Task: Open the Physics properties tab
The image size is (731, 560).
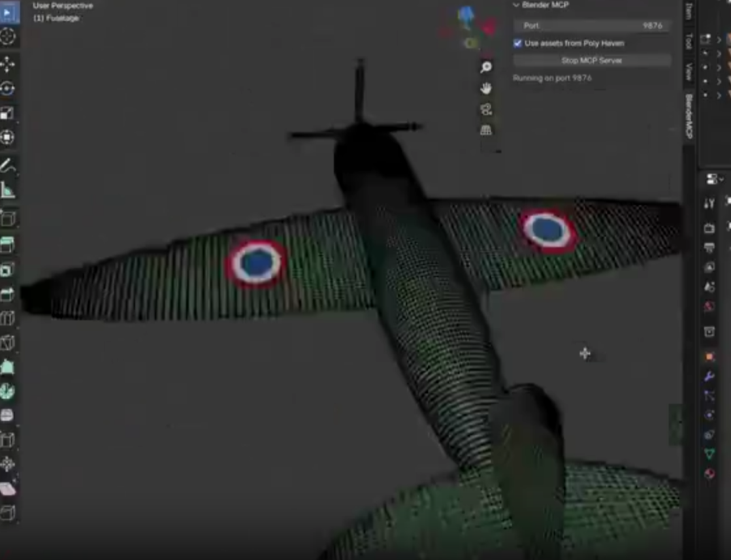Action: point(709,415)
